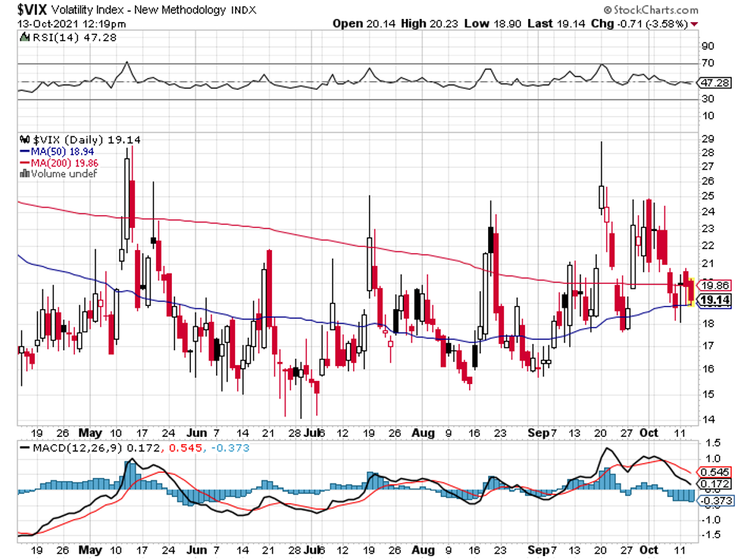
Task: Click the Oct label under the price chart
Action: point(649,433)
